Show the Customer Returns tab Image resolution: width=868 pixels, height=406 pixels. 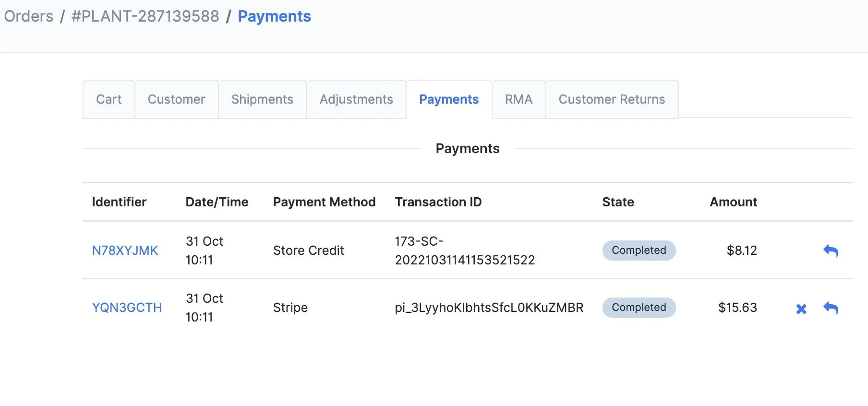point(612,99)
